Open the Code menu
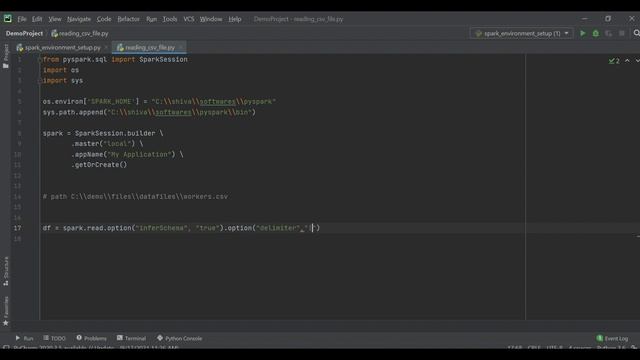640x360 pixels. (x=104, y=19)
